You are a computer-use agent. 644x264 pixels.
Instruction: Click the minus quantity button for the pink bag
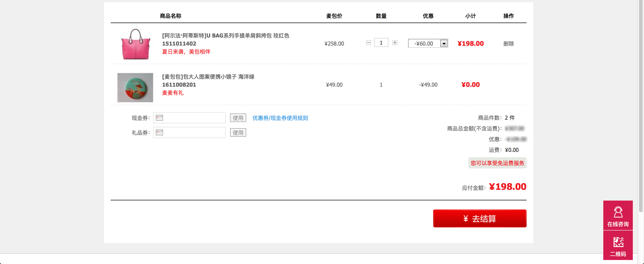(368, 43)
